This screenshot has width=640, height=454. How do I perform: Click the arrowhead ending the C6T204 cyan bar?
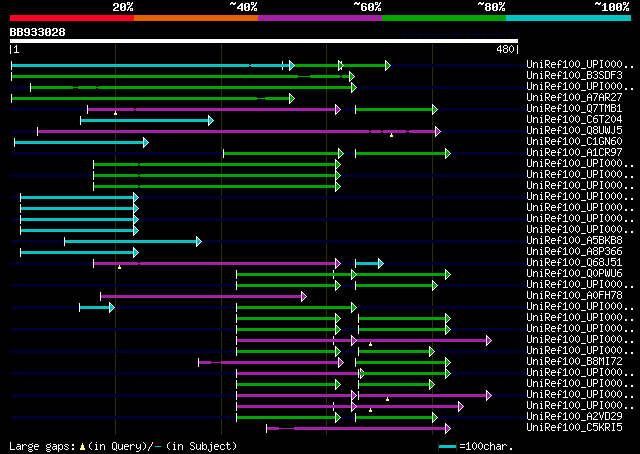[211, 120]
